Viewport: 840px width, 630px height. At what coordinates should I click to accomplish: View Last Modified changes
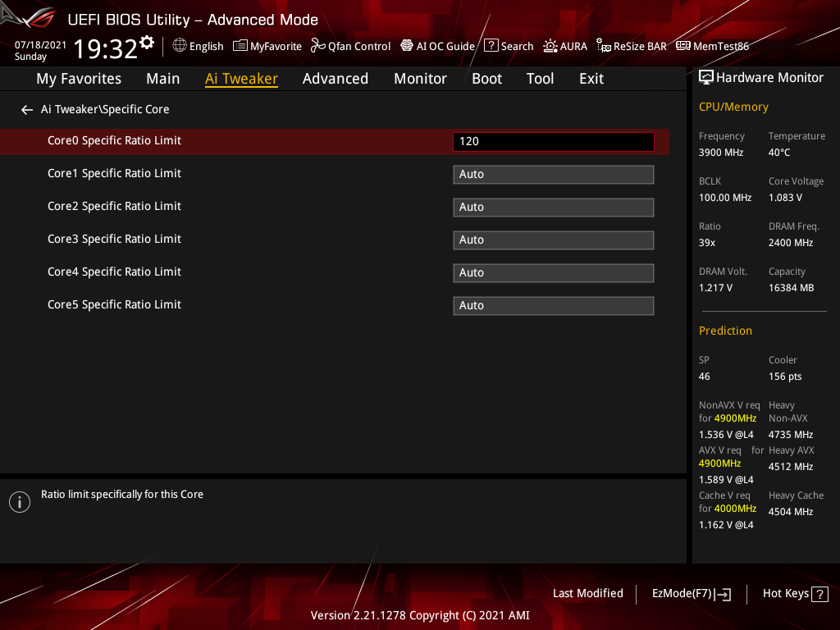click(587, 593)
